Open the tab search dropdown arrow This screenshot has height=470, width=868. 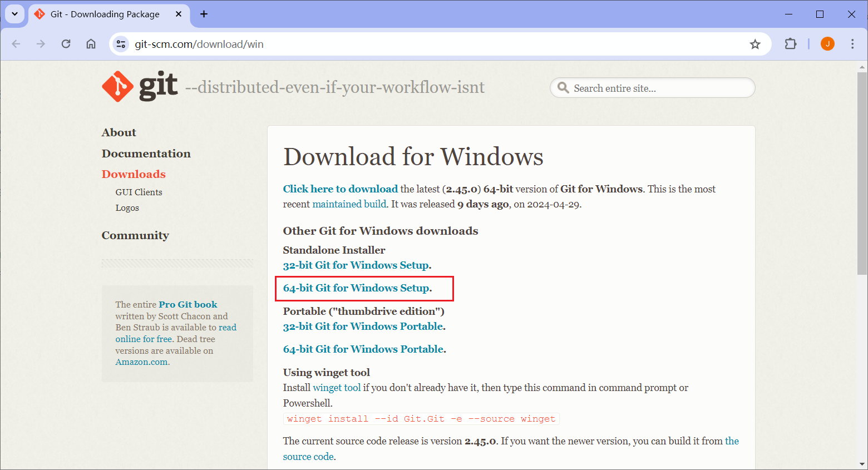[x=15, y=14]
